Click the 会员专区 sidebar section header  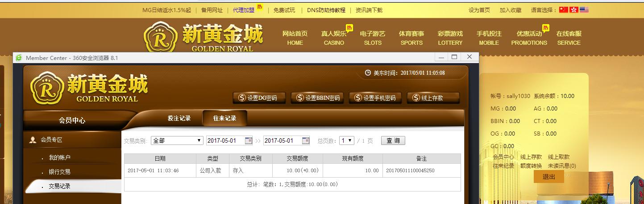[x=72, y=140]
